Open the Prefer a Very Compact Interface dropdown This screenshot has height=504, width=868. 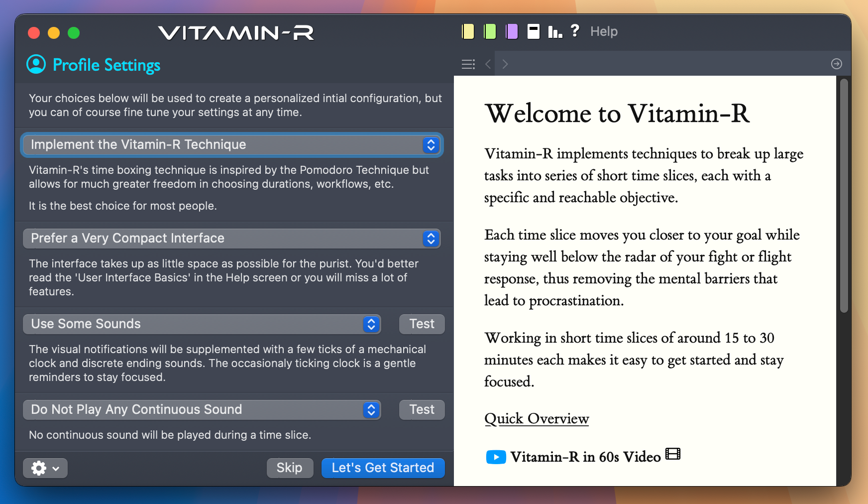point(232,239)
